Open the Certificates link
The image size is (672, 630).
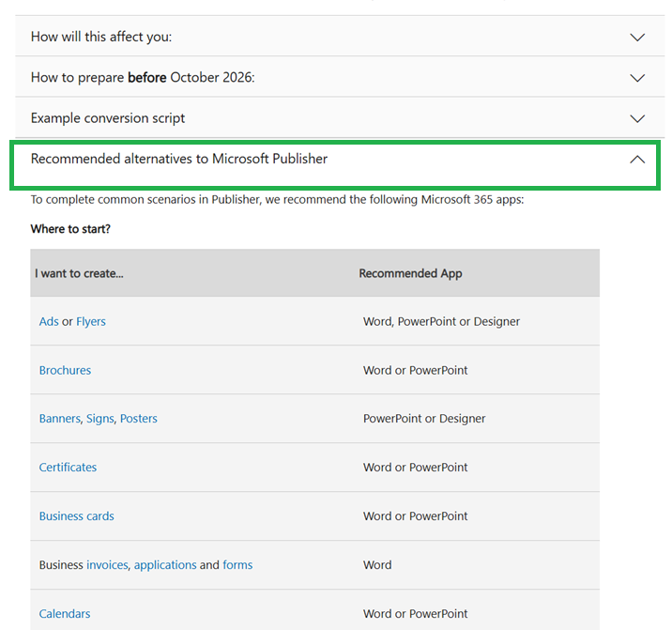pos(68,468)
